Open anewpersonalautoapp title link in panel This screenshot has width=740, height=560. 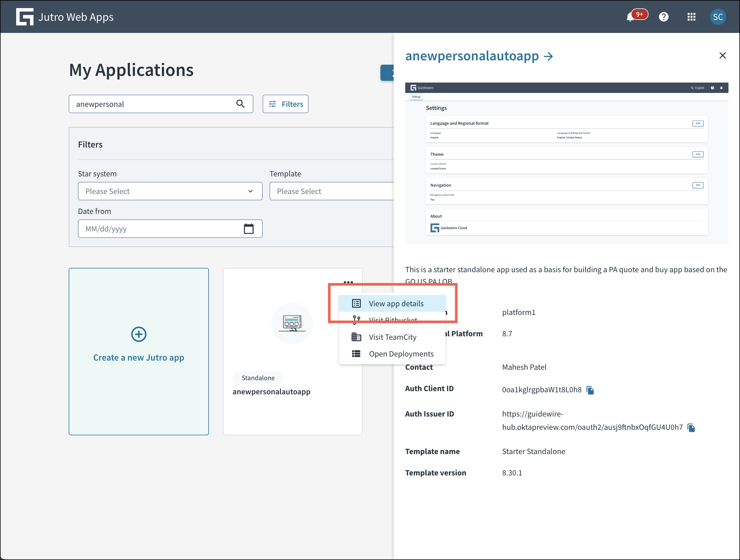point(479,56)
